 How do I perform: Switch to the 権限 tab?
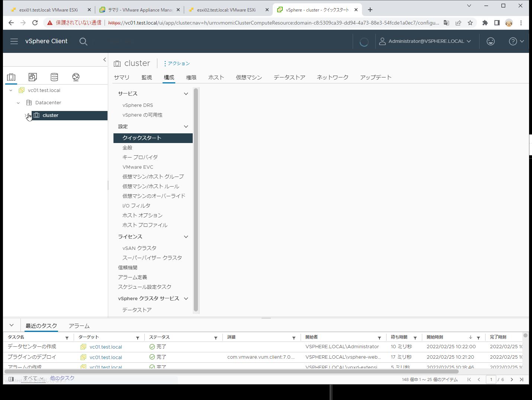click(x=191, y=77)
